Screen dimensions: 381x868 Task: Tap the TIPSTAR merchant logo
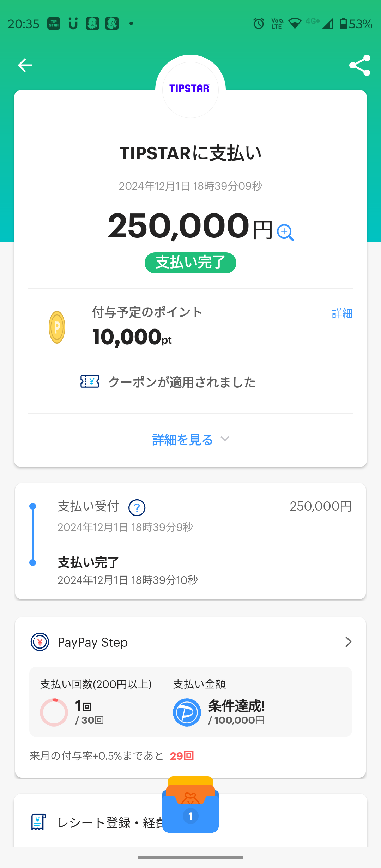pyautogui.click(x=190, y=89)
